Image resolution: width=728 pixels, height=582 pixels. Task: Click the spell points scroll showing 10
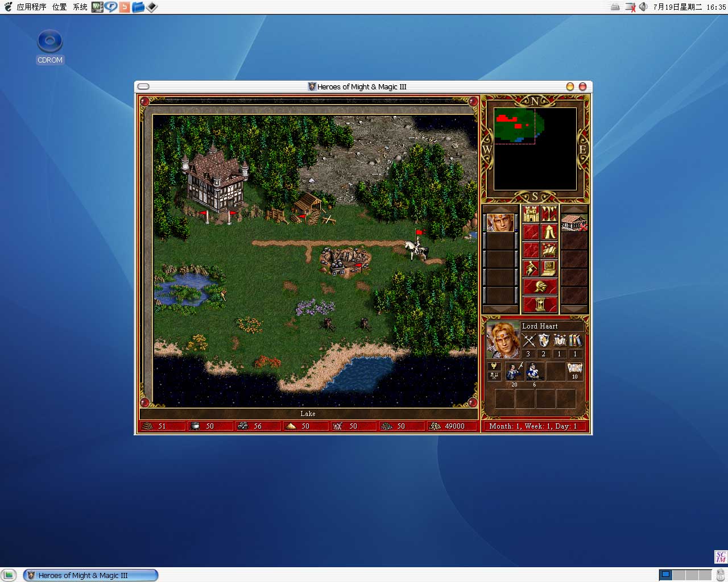coord(574,371)
